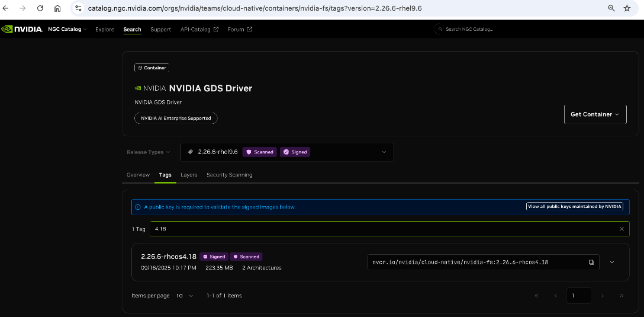The image size is (644, 317).
Task: Open the Forum external link
Action: tap(240, 30)
